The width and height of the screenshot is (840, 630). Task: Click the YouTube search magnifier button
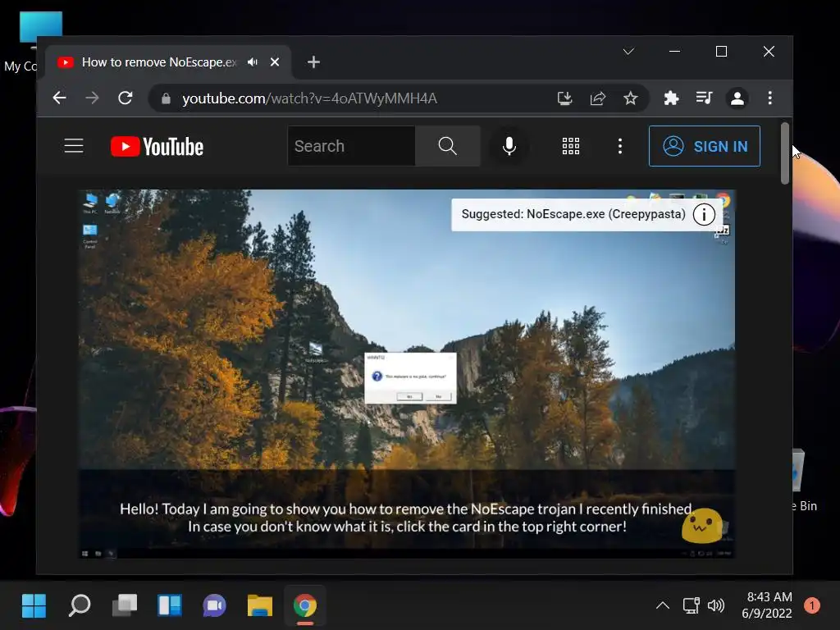(x=447, y=146)
